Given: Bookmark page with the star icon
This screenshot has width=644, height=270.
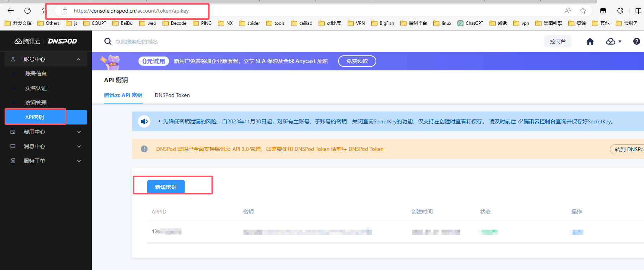Looking at the screenshot, I should click(582, 11).
